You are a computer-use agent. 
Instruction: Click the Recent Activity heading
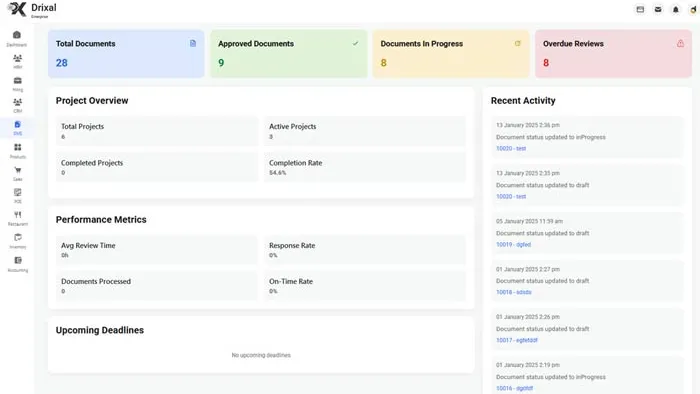(523, 101)
